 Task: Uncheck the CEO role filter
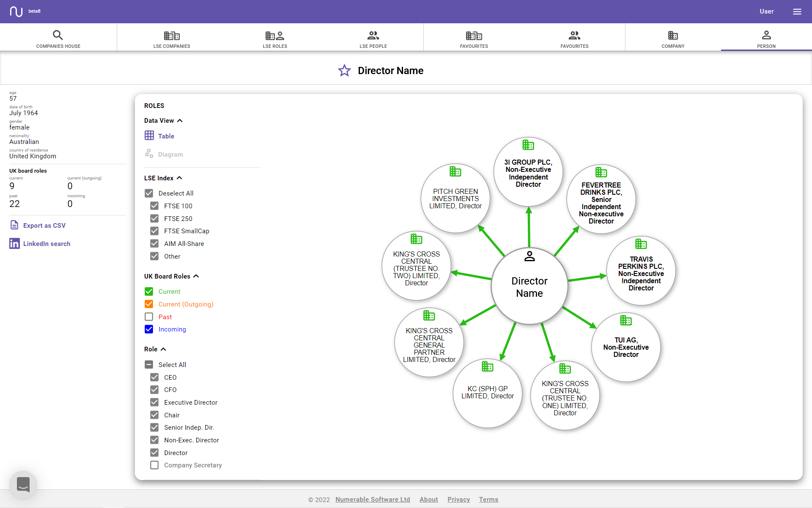click(x=154, y=377)
